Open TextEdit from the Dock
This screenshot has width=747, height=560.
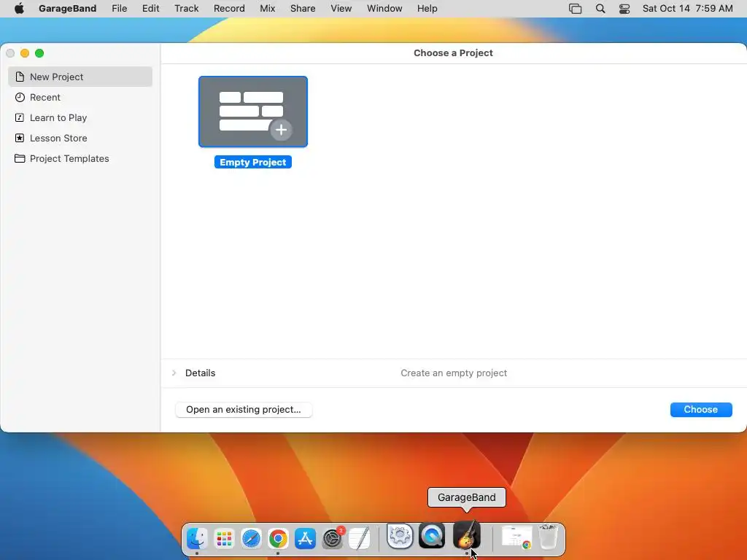(359, 539)
